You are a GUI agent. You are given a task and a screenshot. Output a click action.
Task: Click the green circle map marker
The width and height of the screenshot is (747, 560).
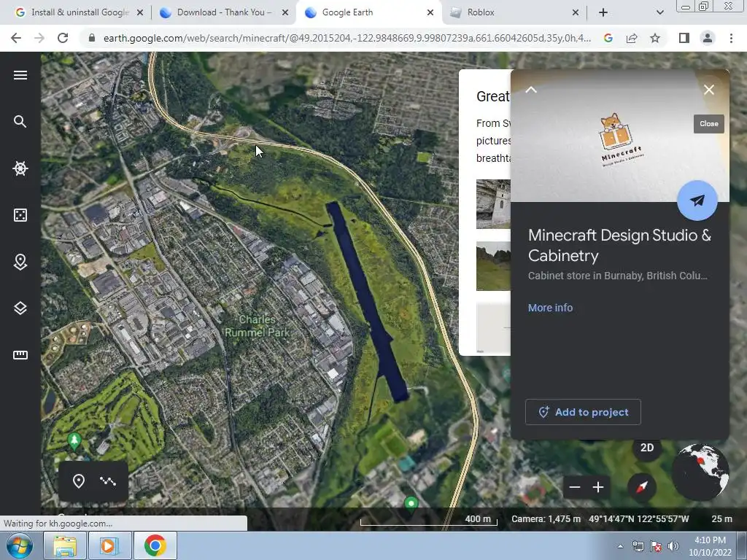411,503
